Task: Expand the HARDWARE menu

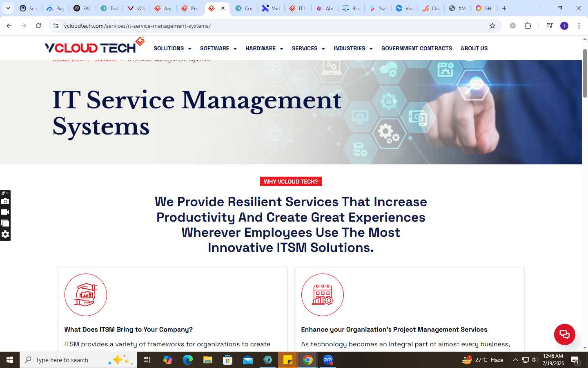Action: pos(264,48)
